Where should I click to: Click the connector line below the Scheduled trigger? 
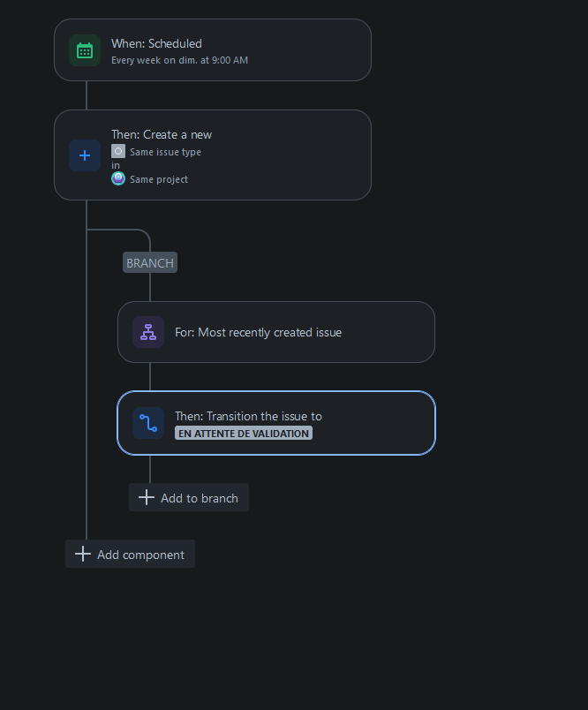pos(86,95)
